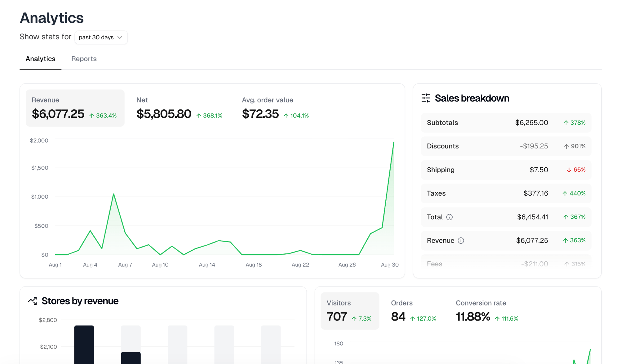
Task: Click the info icon beside Revenue row
Action: (461, 241)
